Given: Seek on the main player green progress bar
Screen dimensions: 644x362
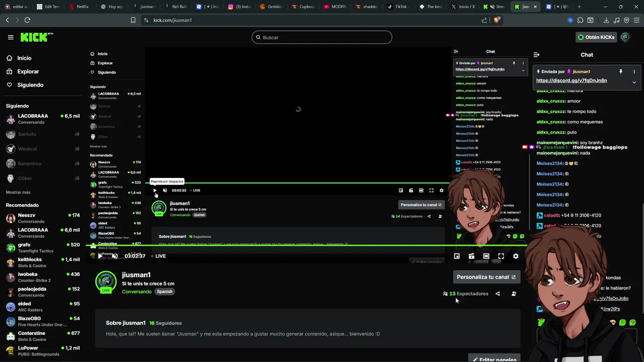Looking at the screenshot, I should pyautogui.click(x=306, y=245).
